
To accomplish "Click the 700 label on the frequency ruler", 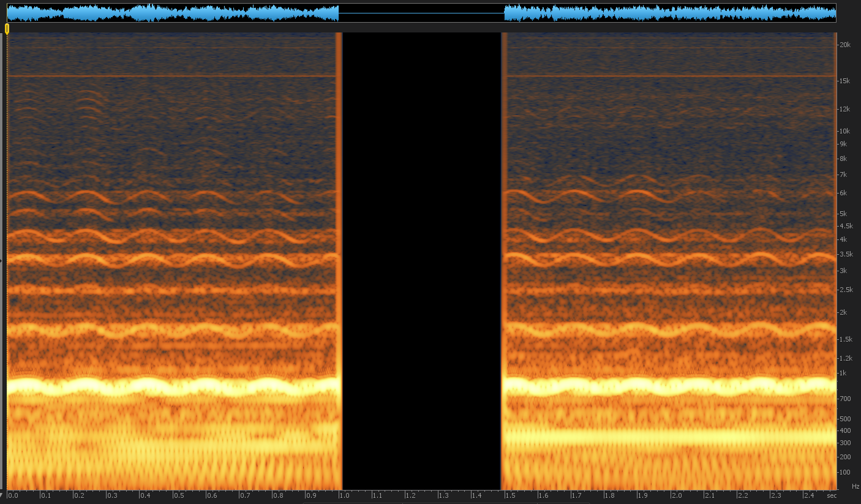I will (845, 399).
